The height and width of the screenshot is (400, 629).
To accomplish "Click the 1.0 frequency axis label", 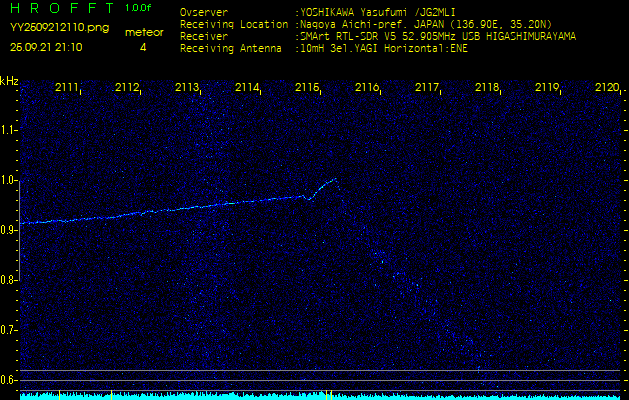I will click(x=8, y=180).
